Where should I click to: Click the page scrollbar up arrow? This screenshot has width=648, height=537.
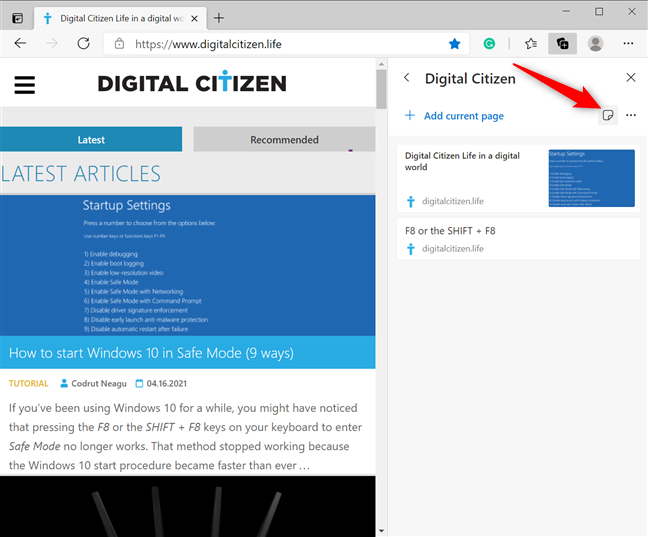381,64
